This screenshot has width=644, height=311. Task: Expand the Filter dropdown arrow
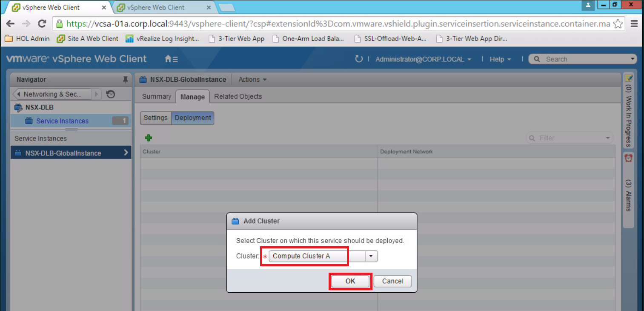(x=608, y=138)
